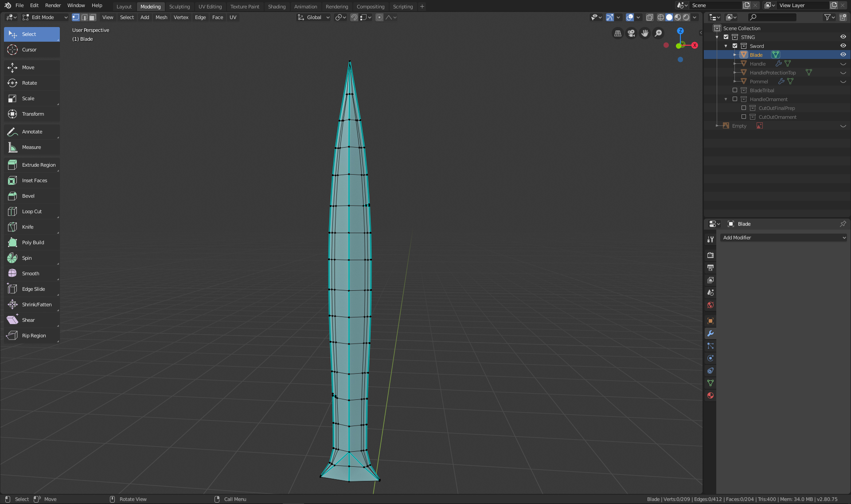The width and height of the screenshot is (851, 504).
Task: Select the Knife tool
Action: coord(27,227)
